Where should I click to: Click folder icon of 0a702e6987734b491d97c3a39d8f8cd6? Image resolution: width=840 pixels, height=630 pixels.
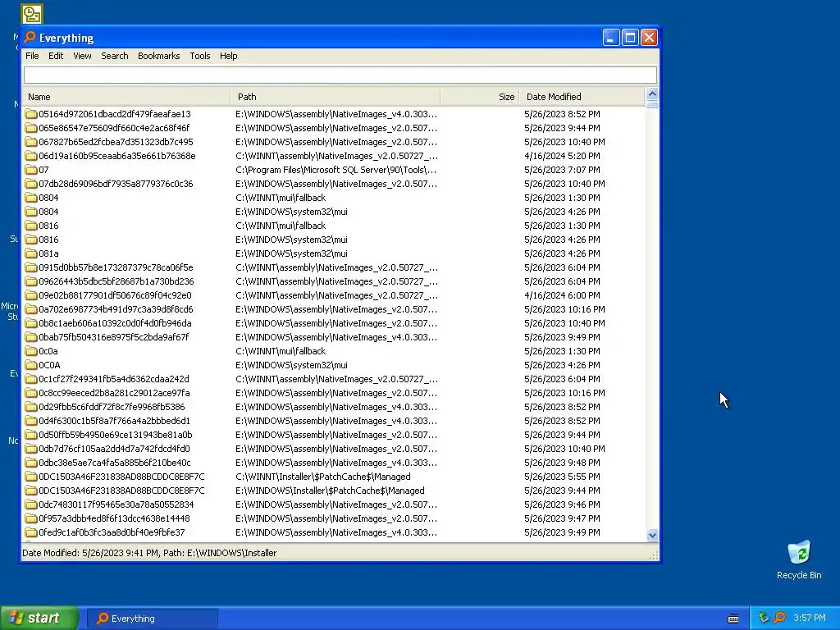(31, 309)
